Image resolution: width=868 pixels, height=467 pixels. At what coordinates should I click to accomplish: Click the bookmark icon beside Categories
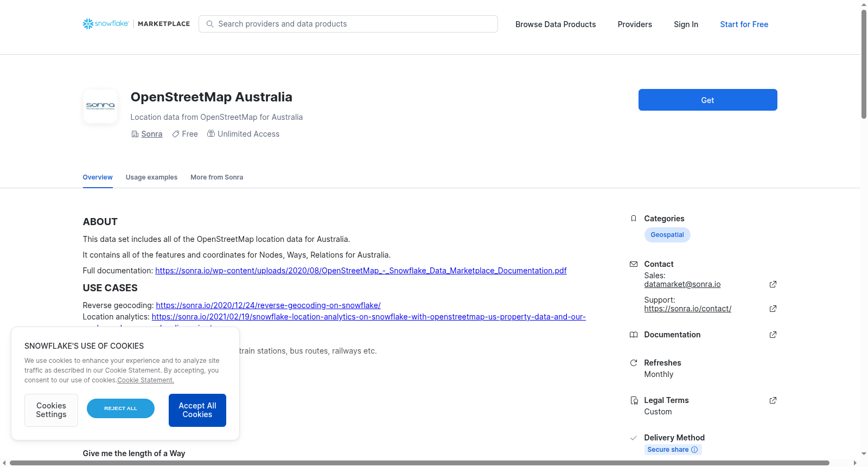click(634, 219)
